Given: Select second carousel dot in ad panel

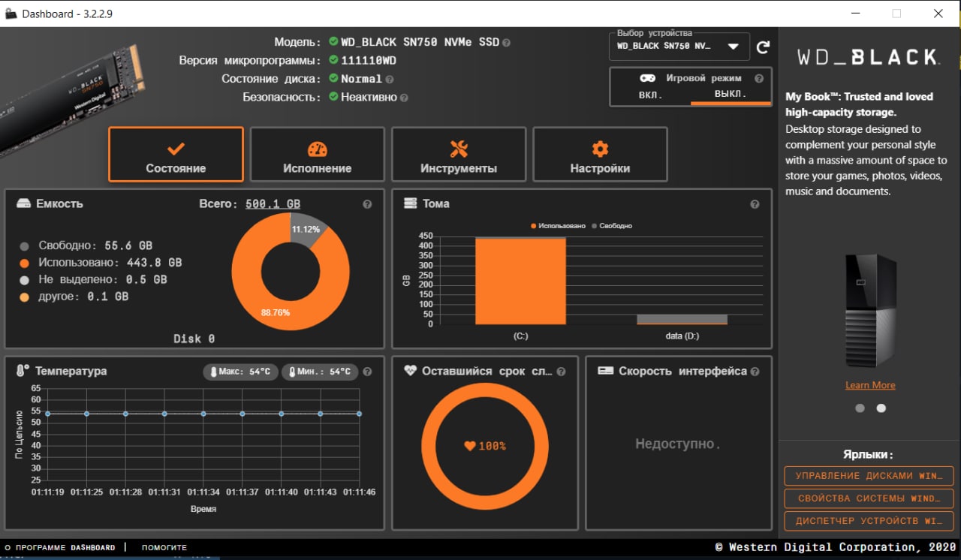Looking at the screenshot, I should (x=881, y=408).
